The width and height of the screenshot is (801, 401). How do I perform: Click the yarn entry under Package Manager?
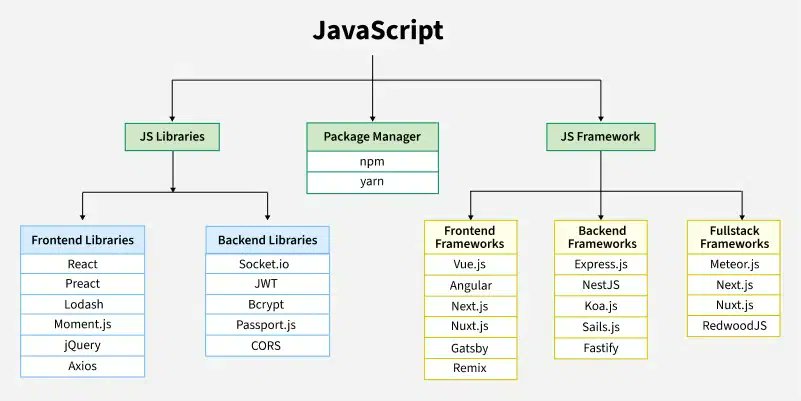(372, 182)
